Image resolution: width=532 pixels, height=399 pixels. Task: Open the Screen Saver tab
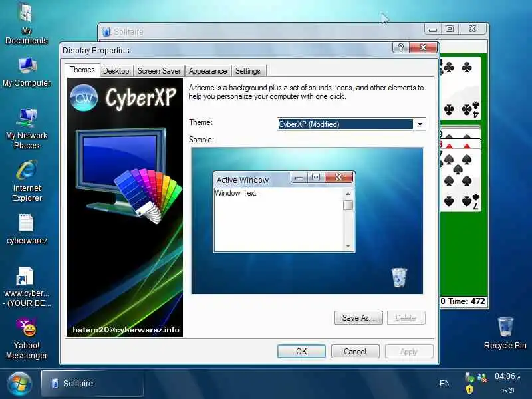(159, 71)
